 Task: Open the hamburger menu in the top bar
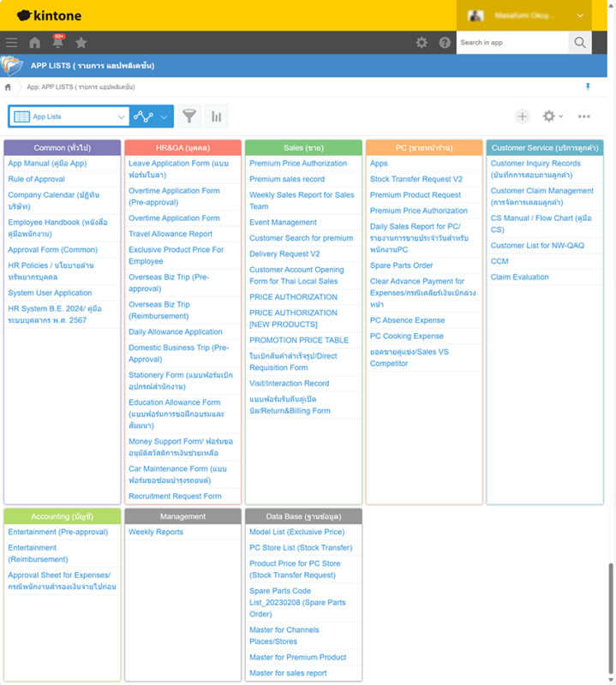click(x=11, y=43)
